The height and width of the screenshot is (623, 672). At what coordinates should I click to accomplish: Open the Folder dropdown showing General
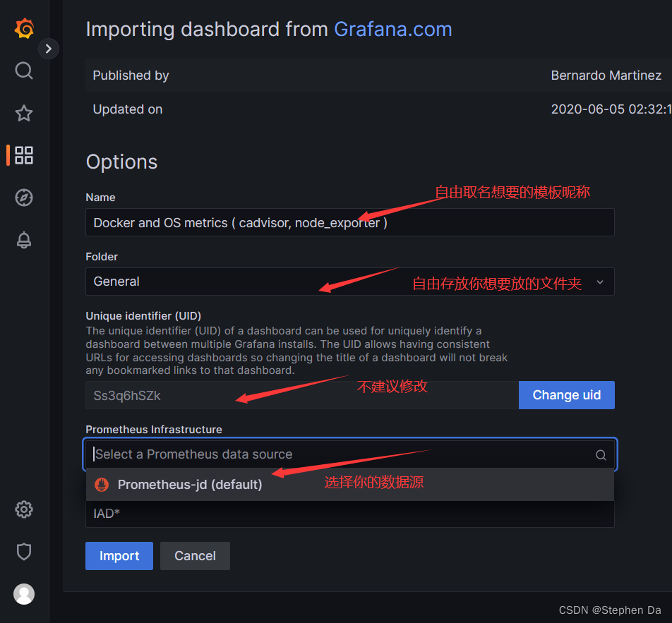349,282
